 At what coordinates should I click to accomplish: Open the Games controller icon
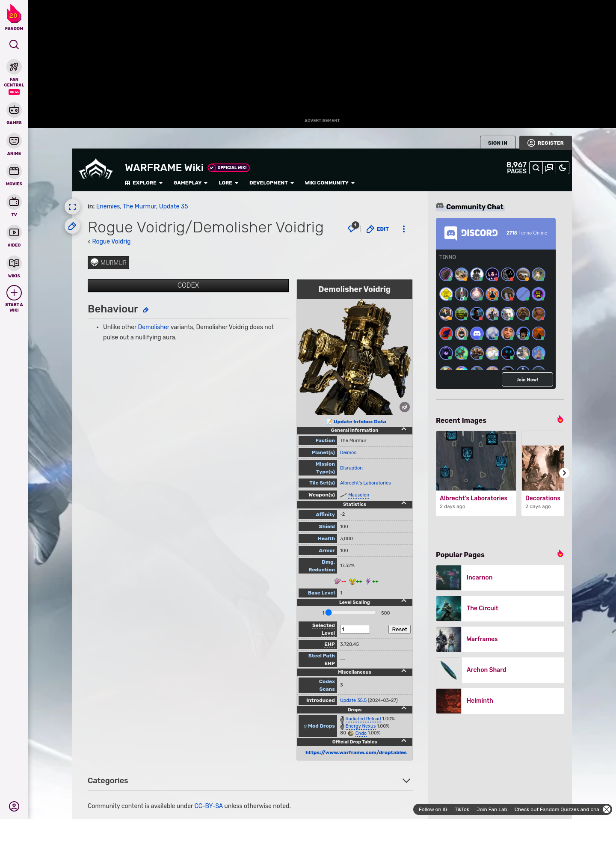coord(14,110)
